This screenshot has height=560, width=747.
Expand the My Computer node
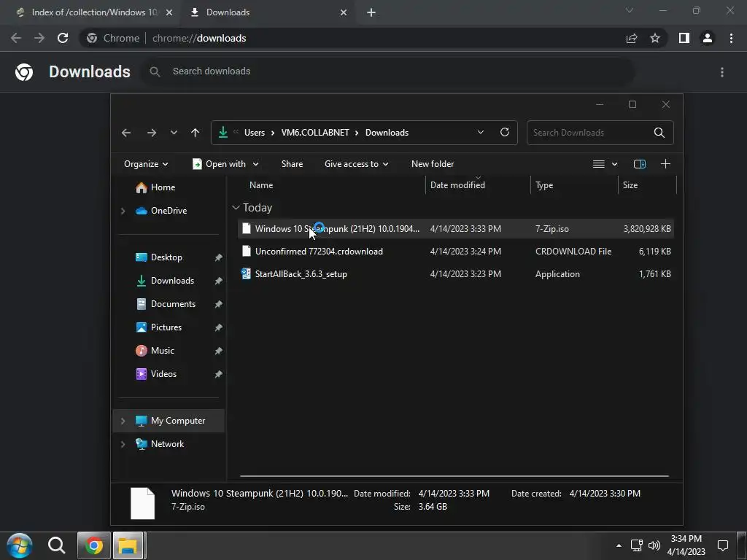coord(123,421)
